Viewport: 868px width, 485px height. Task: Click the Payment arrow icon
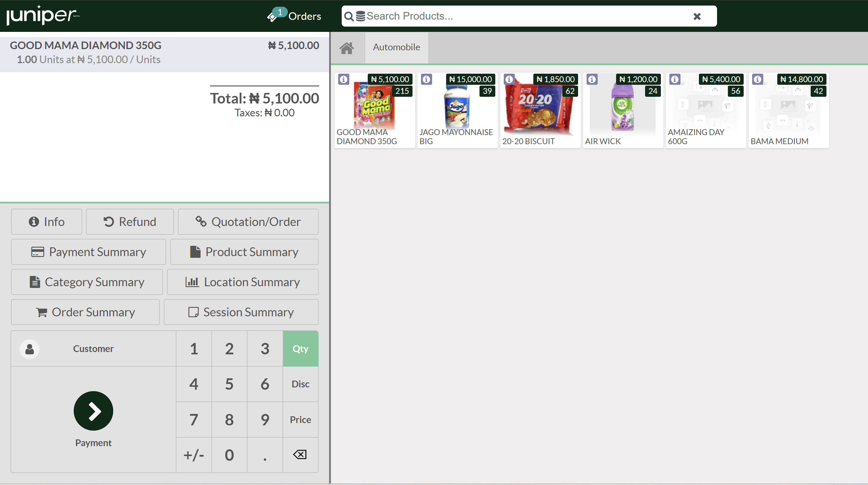(93, 411)
